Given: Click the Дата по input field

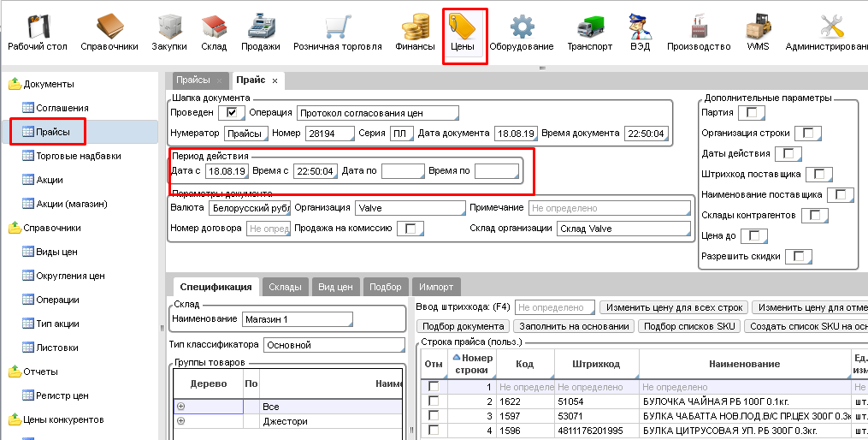Looking at the screenshot, I should (x=402, y=171).
